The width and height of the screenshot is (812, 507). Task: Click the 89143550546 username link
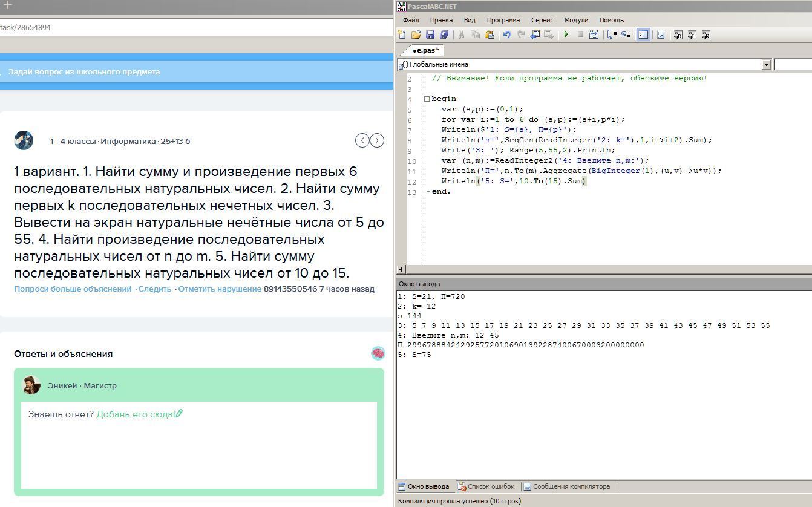tap(290, 289)
